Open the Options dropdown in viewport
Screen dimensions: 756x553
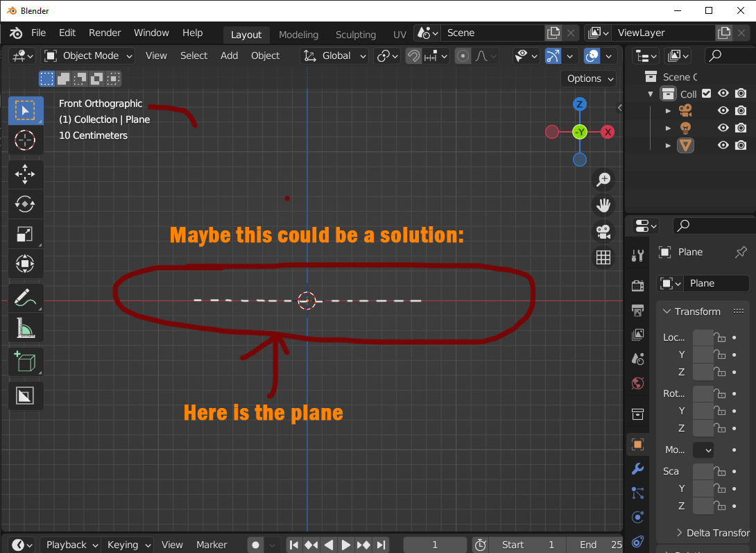[589, 78]
